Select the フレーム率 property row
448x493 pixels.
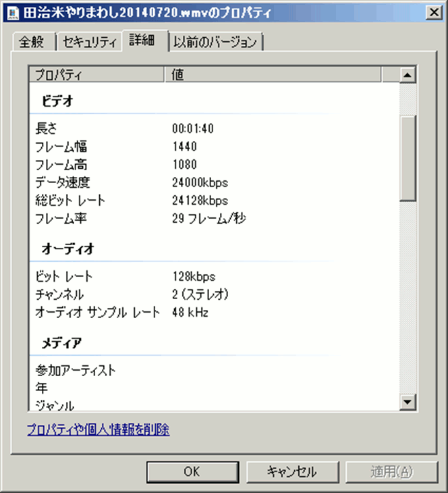[215, 219]
